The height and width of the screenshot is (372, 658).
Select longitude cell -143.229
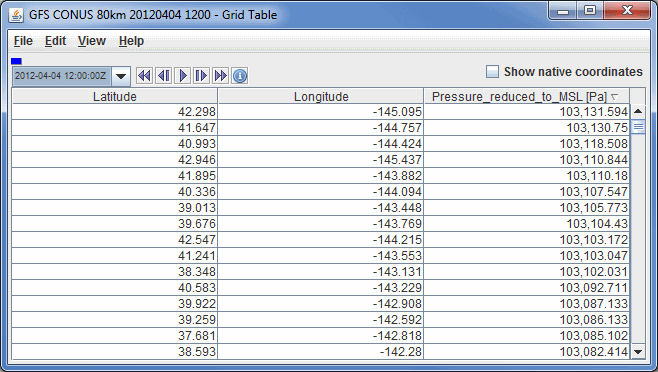click(x=321, y=287)
